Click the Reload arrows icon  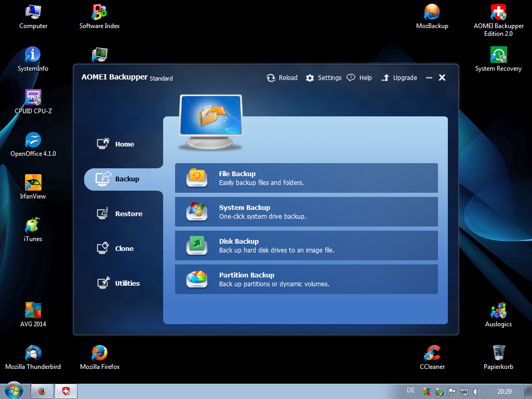[271, 78]
